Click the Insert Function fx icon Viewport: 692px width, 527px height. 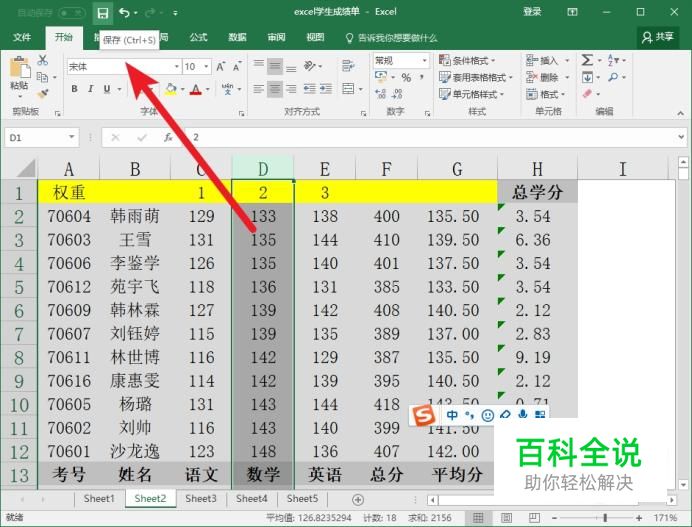pyautogui.click(x=168, y=137)
